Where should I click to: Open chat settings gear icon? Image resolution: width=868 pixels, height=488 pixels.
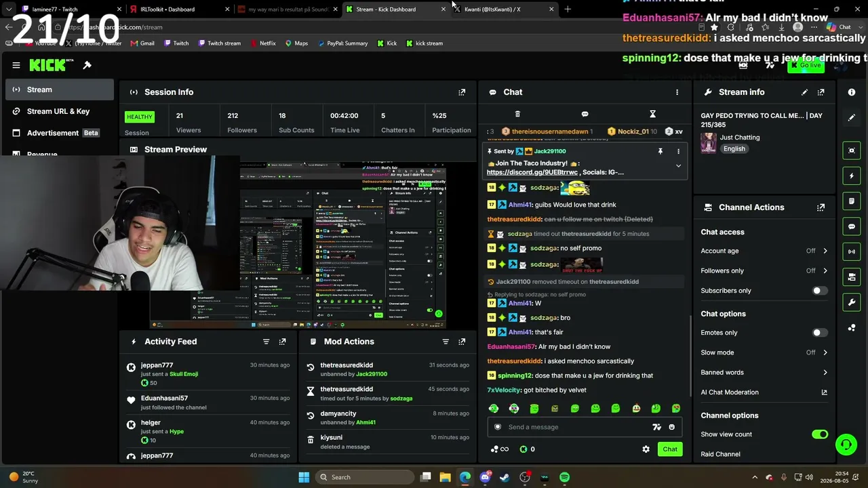(x=646, y=449)
